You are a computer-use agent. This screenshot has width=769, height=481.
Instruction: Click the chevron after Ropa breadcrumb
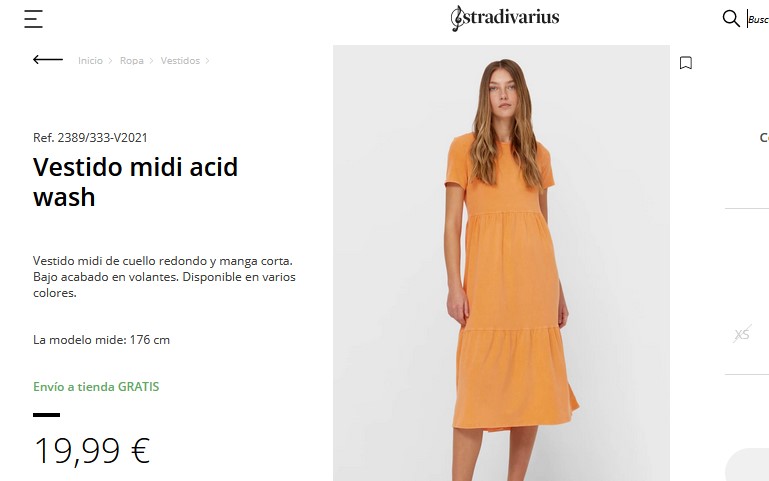(151, 61)
